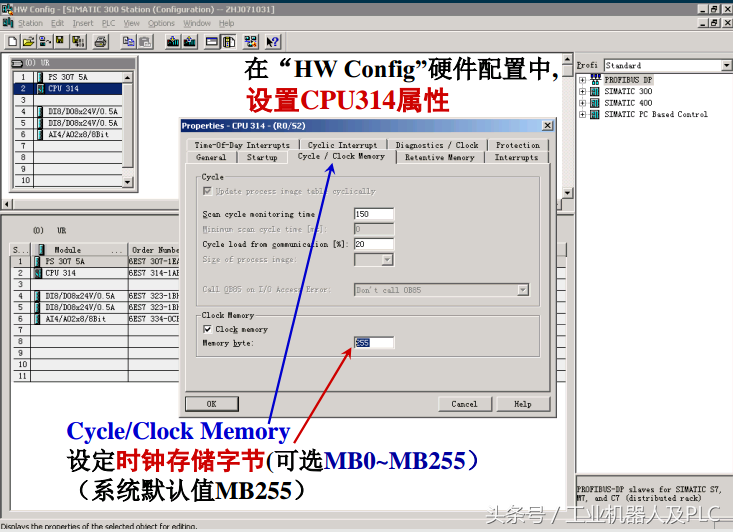Expand the PROFIBUS DP tree node
Viewport: 733px width, 532px height.
click(582, 80)
